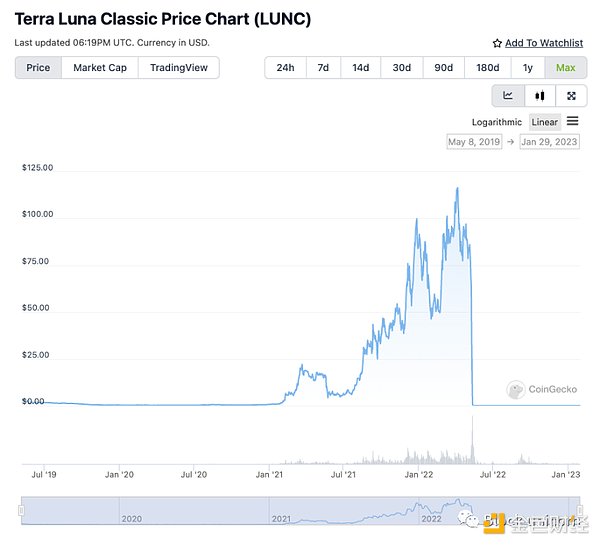
Task: Open the chart hamburger menu icon
Action: pyautogui.click(x=572, y=121)
